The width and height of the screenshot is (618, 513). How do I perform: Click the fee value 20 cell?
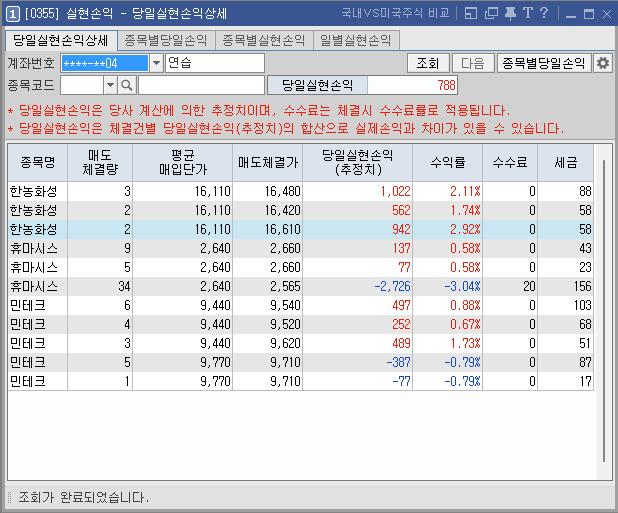point(510,286)
